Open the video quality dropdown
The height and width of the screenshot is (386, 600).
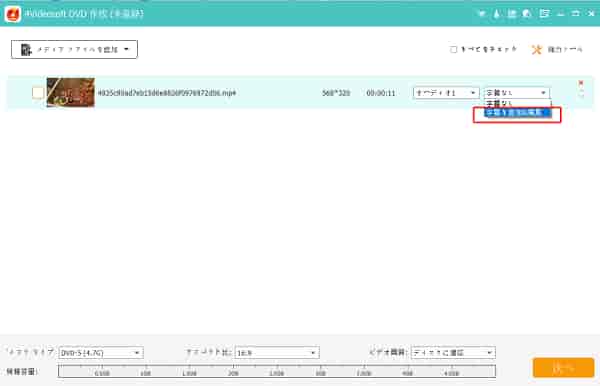pos(453,352)
